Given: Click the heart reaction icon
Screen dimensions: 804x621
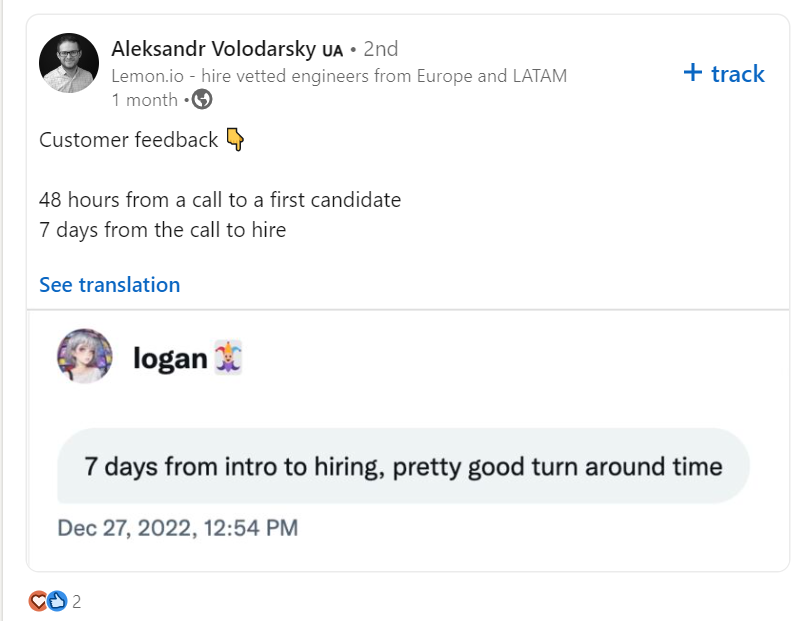Looking at the screenshot, I should tap(38, 601).
